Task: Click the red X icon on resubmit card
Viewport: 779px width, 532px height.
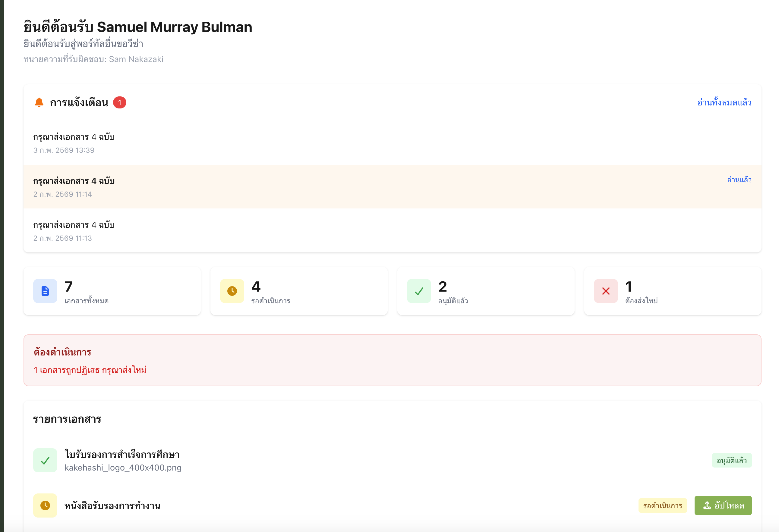Action: click(x=605, y=291)
